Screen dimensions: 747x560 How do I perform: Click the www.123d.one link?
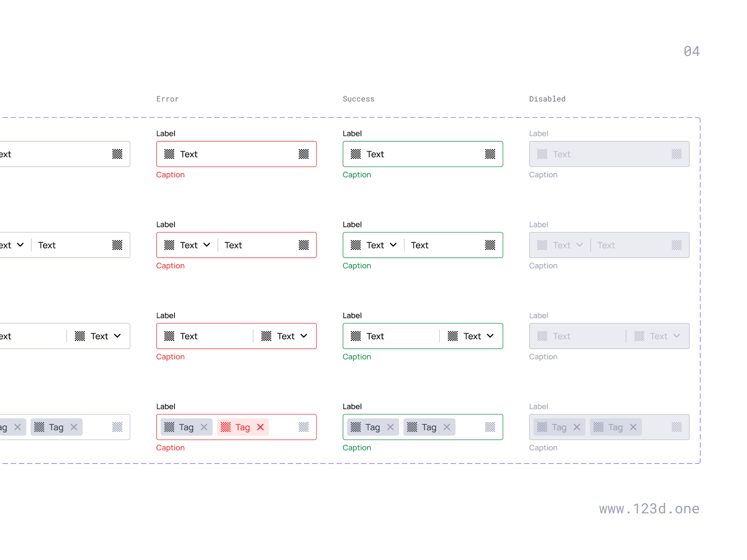click(x=649, y=509)
